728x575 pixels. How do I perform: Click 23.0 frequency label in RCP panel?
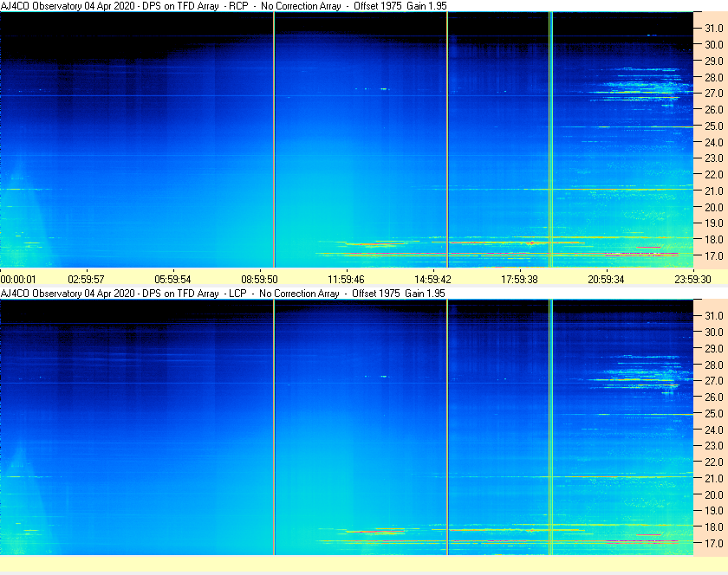(x=714, y=158)
